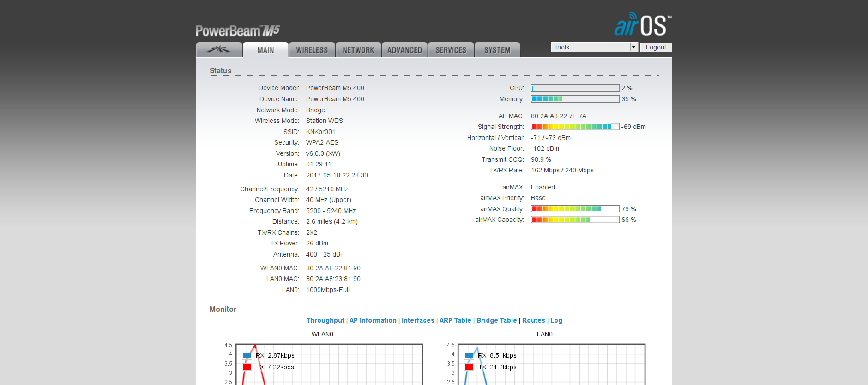Open the AP Information link
The image size is (868, 385).
[x=373, y=320]
